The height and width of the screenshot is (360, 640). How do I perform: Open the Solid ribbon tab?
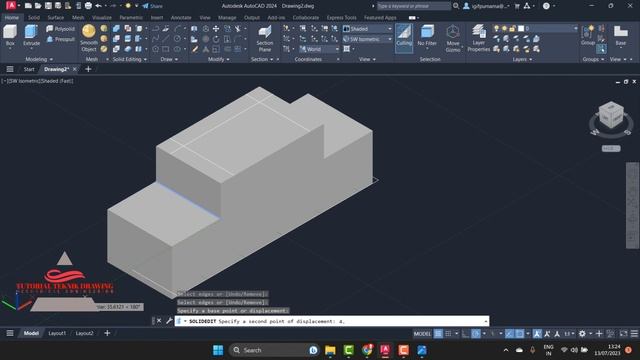tap(34, 18)
